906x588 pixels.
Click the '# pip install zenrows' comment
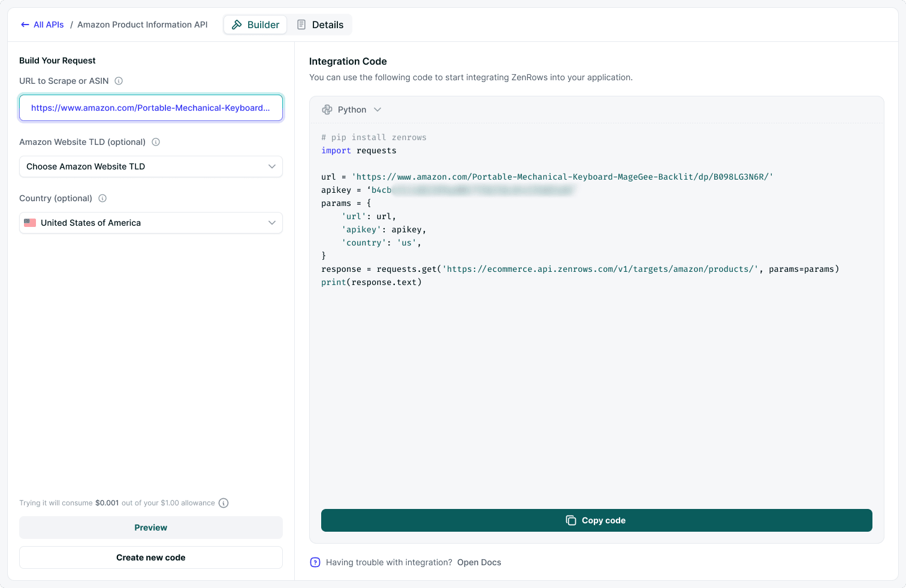click(374, 137)
